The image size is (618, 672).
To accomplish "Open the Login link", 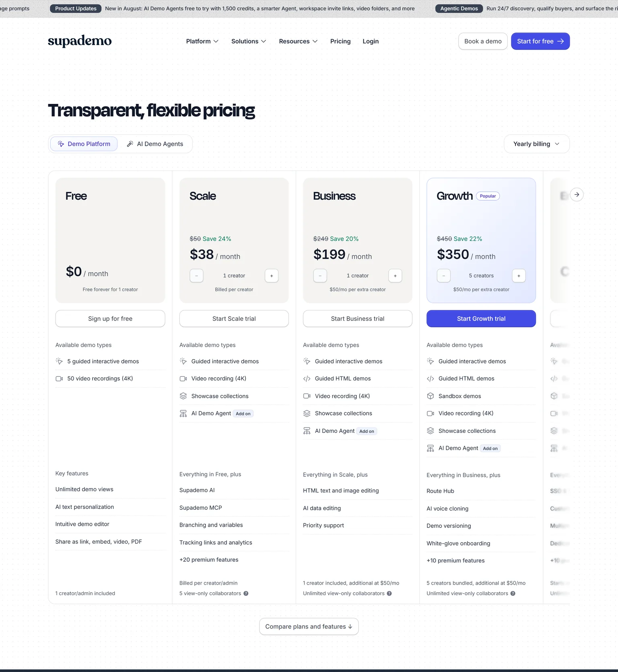I will [x=371, y=41].
